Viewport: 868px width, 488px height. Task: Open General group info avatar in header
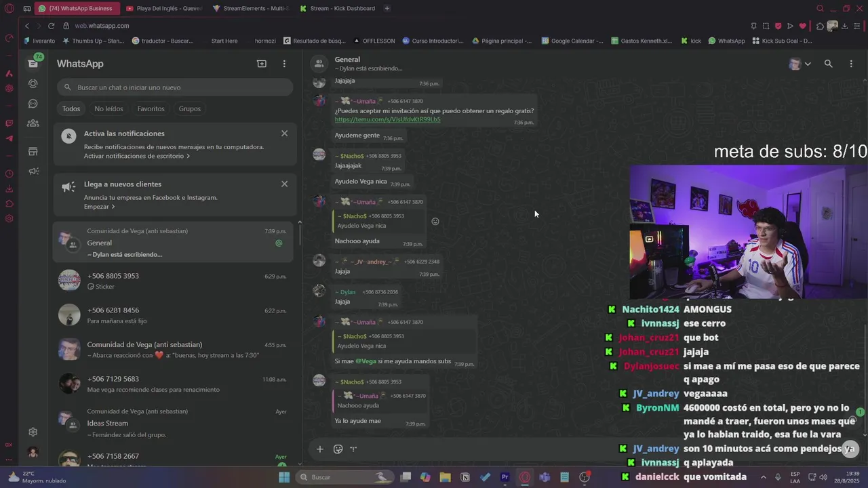click(319, 64)
